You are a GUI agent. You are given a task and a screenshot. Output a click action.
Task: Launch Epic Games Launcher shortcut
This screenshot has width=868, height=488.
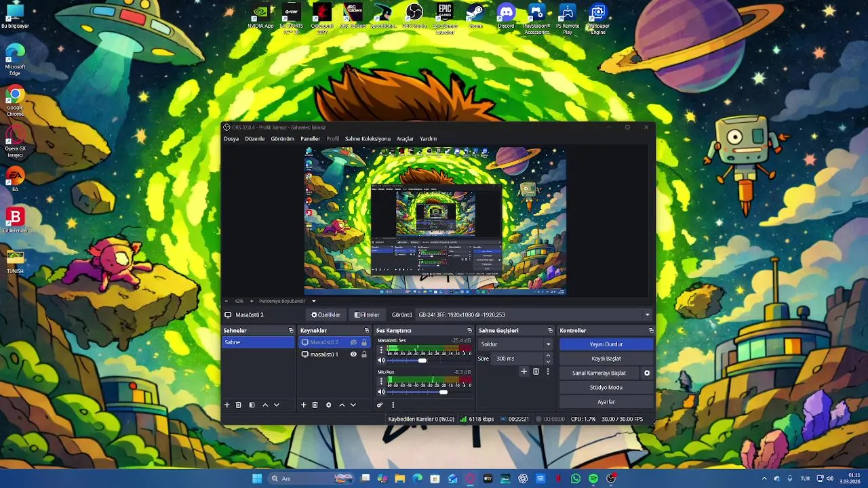click(445, 19)
